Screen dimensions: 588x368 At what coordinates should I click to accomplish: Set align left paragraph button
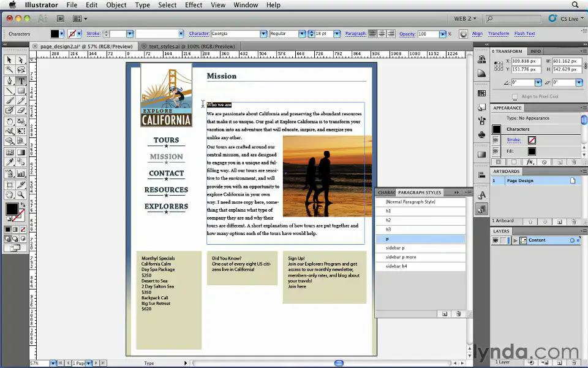point(372,34)
